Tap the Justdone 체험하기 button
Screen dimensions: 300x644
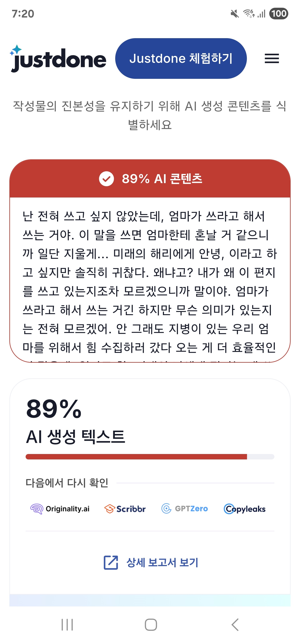[x=181, y=59]
